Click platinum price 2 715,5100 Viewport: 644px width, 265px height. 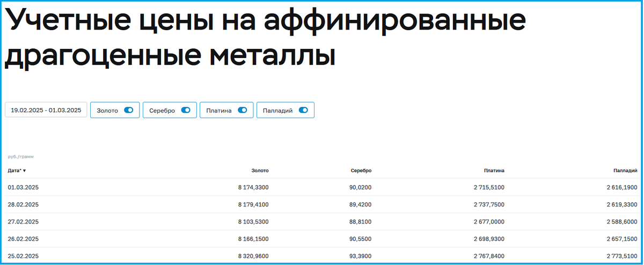(489, 187)
